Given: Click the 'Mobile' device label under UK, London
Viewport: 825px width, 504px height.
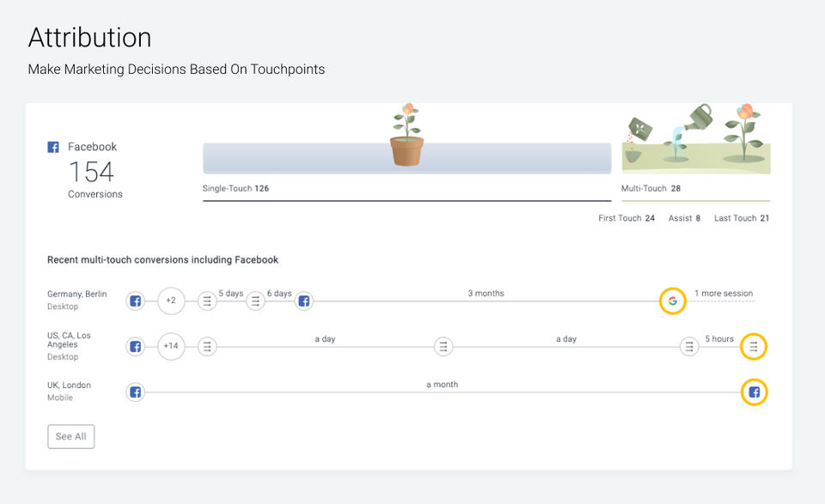Looking at the screenshot, I should pyautogui.click(x=60, y=398).
